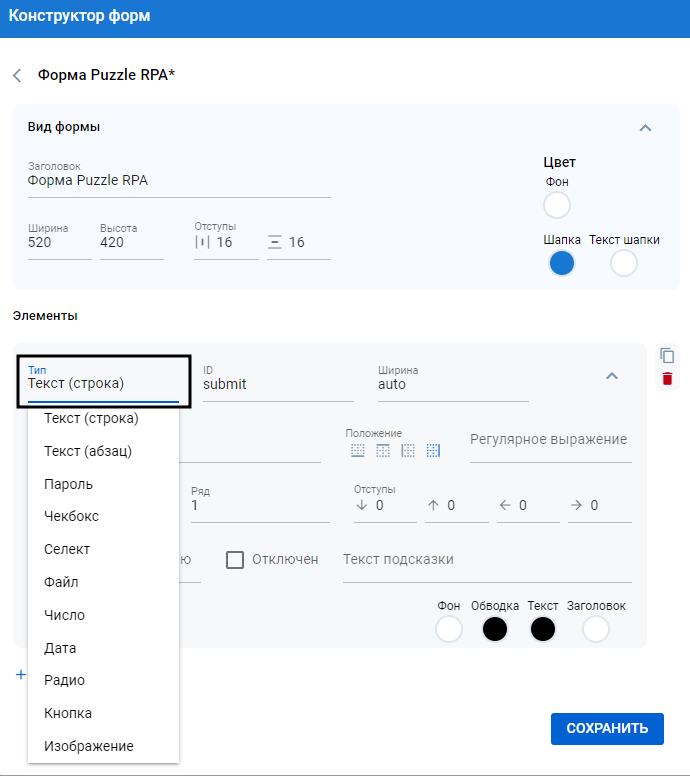Pick the Изображение type option
The width and height of the screenshot is (690, 776).
click(x=88, y=746)
